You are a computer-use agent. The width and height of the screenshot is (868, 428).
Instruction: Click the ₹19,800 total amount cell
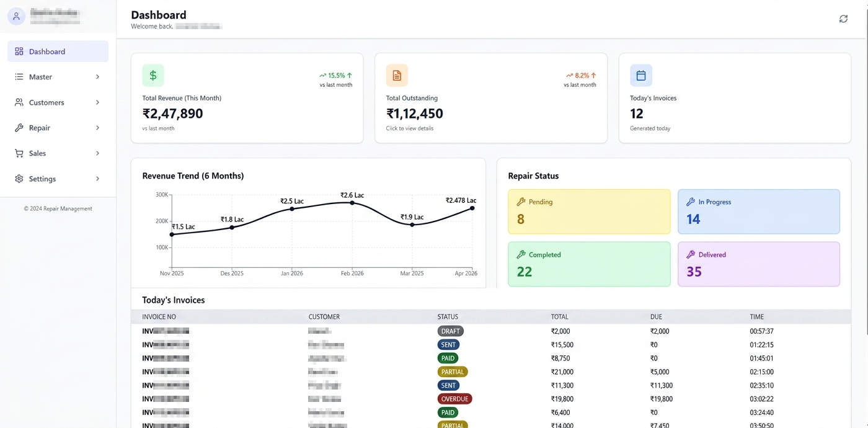click(x=562, y=399)
